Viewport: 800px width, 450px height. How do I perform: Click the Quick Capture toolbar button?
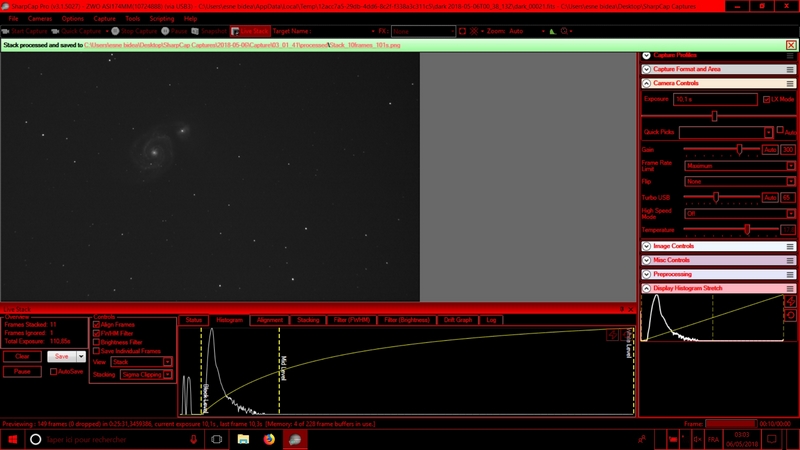click(77, 31)
